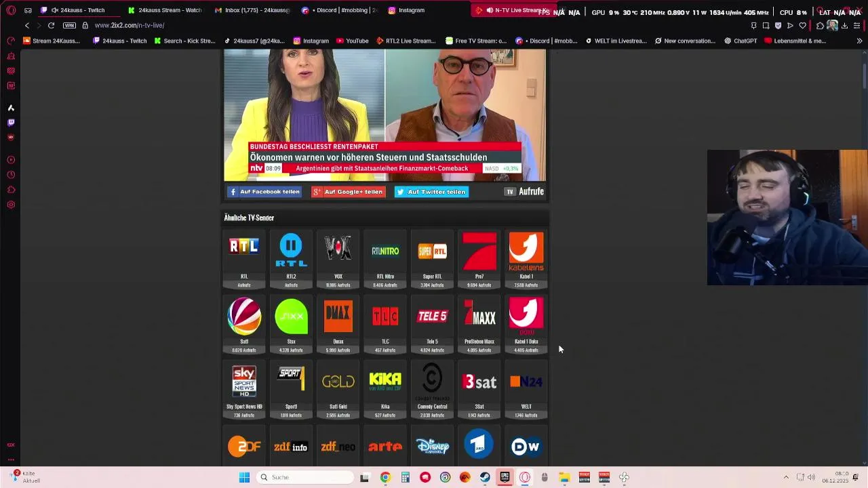
Task: Click the taskbar Suche search box
Action: click(306, 477)
